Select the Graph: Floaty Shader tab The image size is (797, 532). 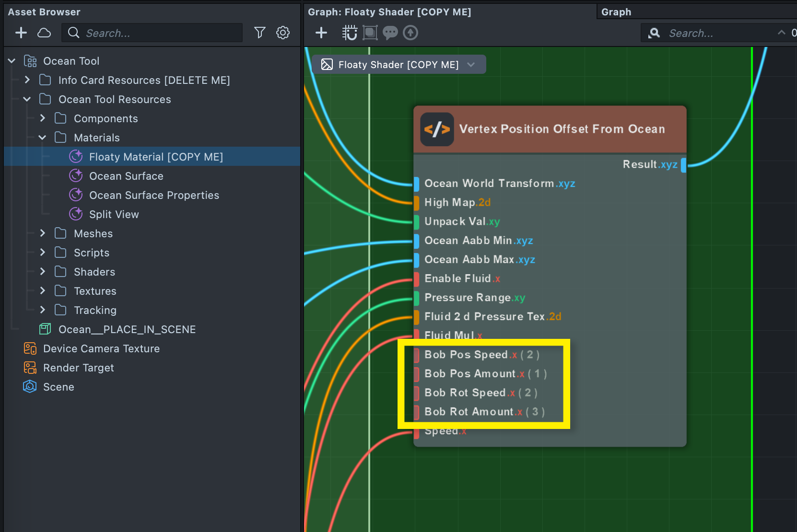pyautogui.click(x=389, y=12)
